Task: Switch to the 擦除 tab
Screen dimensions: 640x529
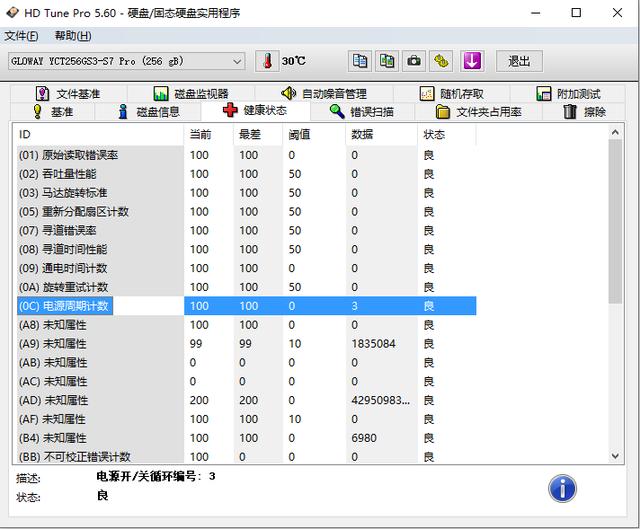Action: coord(584,111)
